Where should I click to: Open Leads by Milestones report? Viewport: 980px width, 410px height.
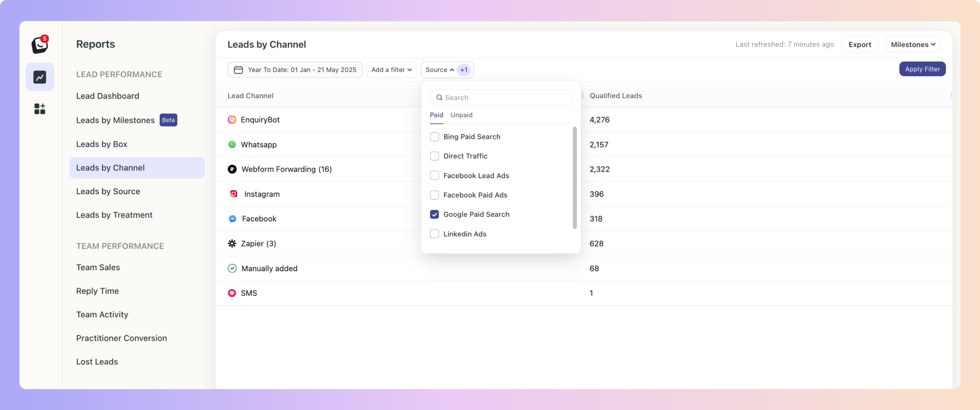tap(116, 120)
